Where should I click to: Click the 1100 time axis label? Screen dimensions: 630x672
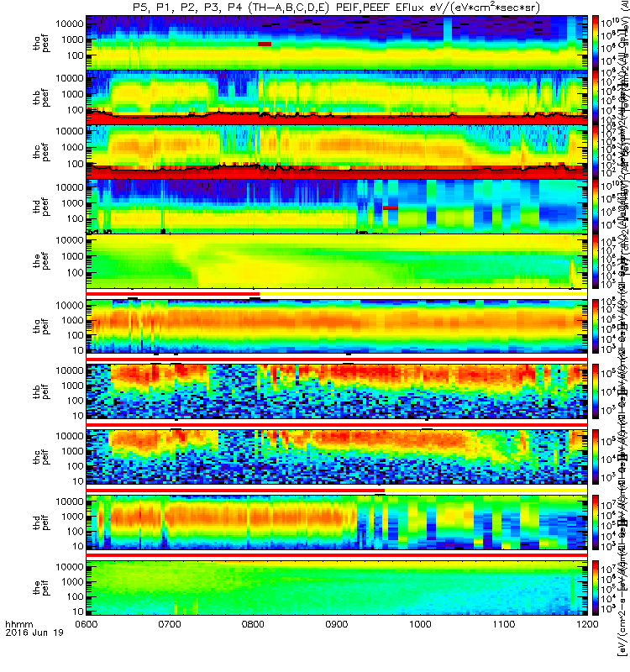pos(503,624)
